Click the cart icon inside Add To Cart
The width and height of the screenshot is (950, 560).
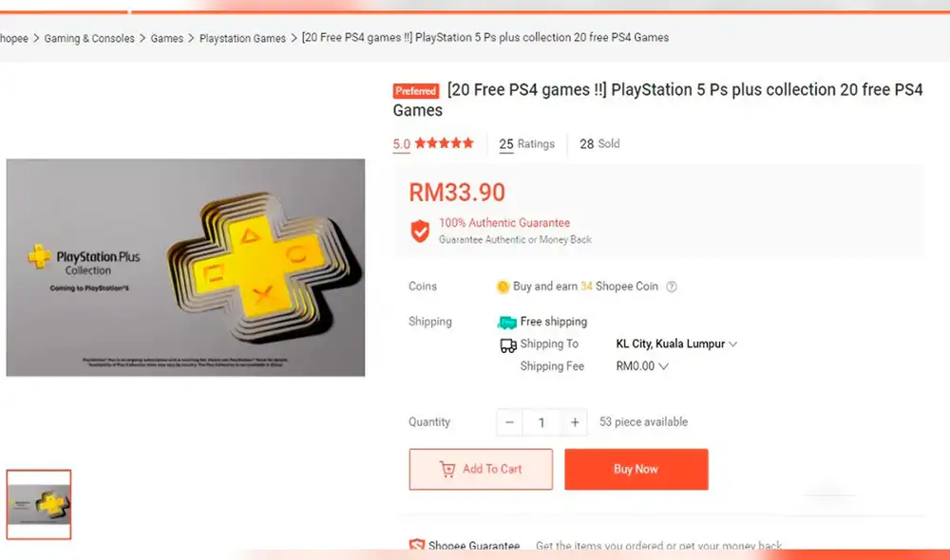coord(447,469)
